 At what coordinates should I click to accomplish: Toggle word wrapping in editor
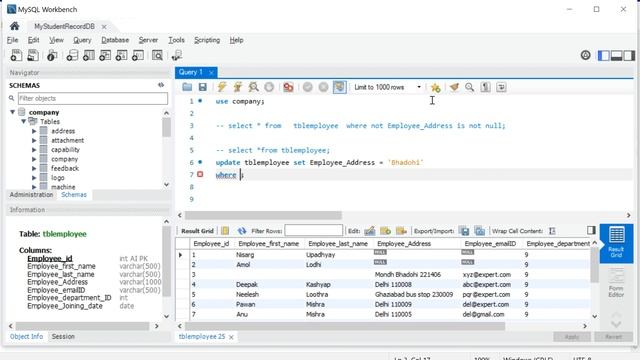coord(501,87)
